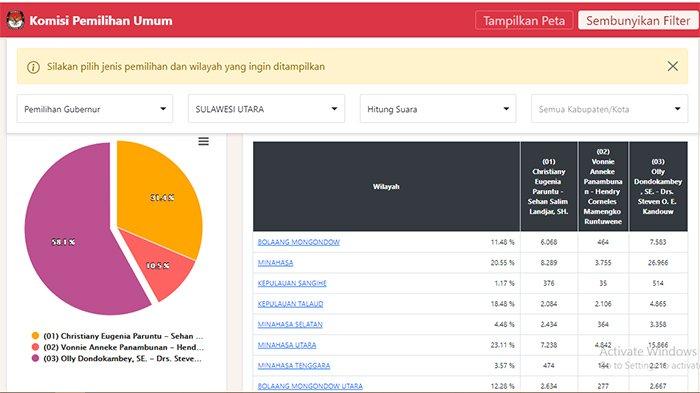Image resolution: width=700 pixels, height=393 pixels.
Task: Click the Wilayah column header
Action: point(386,186)
